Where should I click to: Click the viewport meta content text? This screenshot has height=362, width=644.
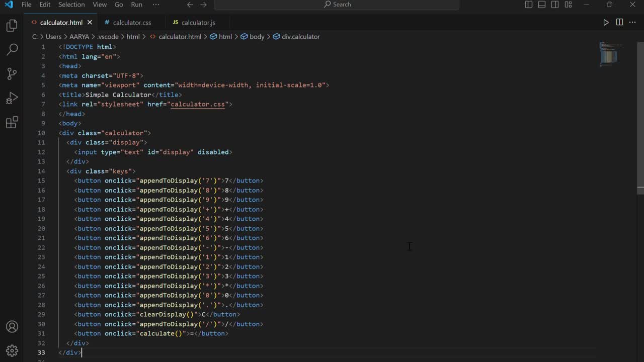234,85
